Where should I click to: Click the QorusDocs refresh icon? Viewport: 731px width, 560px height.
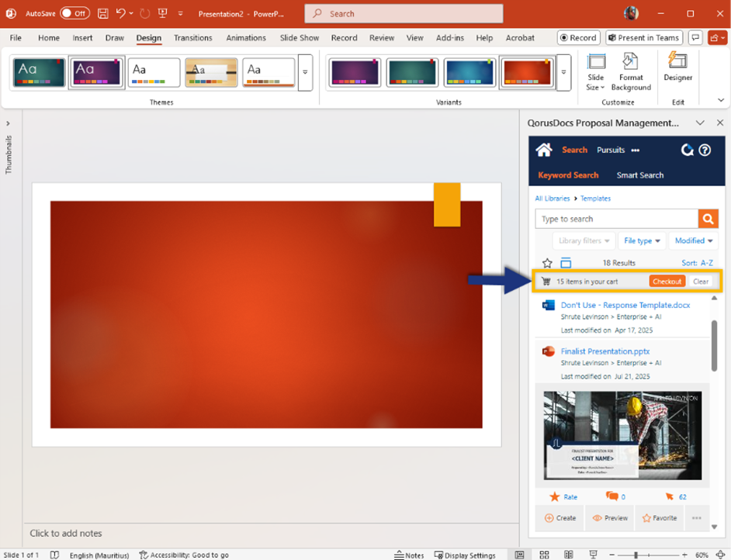(688, 150)
